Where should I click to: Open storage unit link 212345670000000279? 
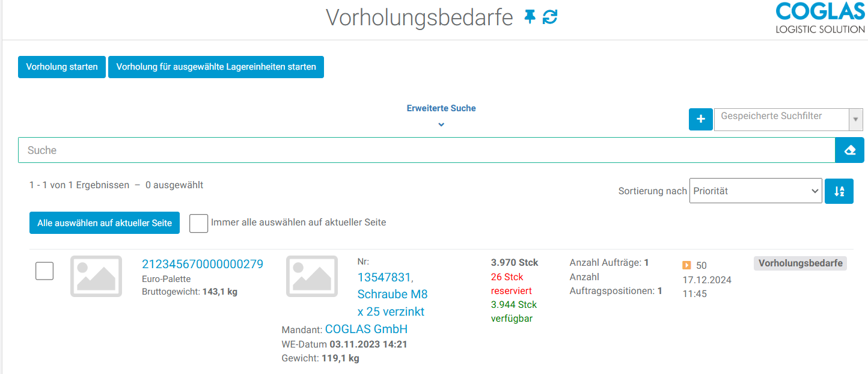pyautogui.click(x=202, y=264)
